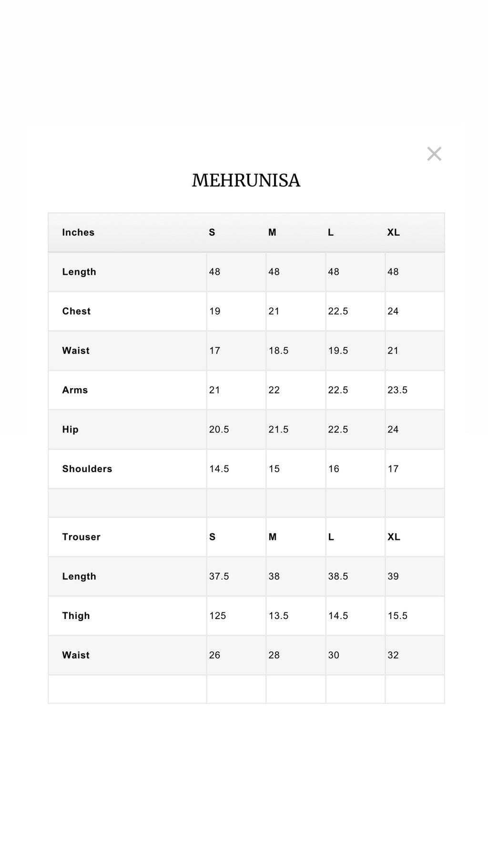Click the Shoulders row label

(87, 469)
